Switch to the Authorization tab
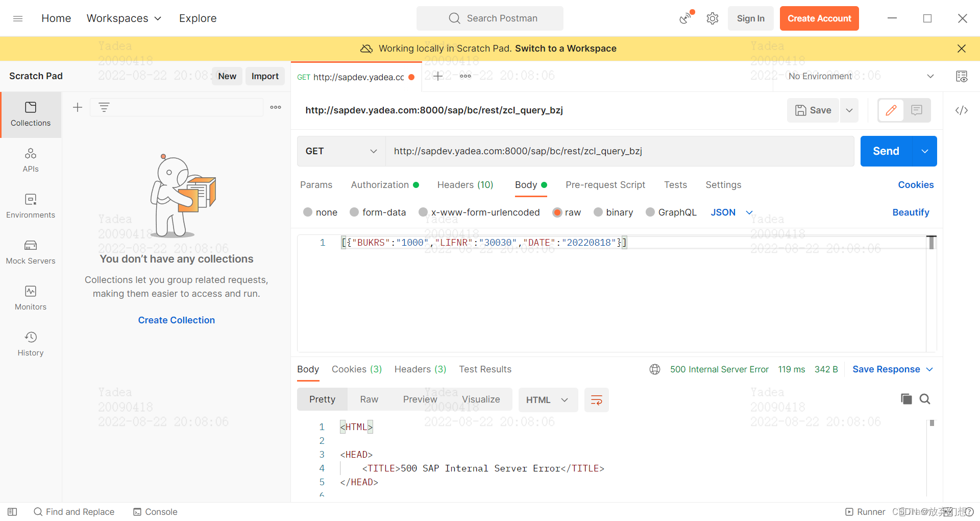 (x=385, y=185)
